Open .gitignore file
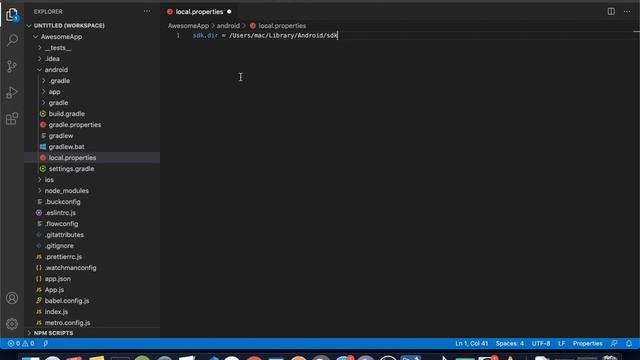 59,246
